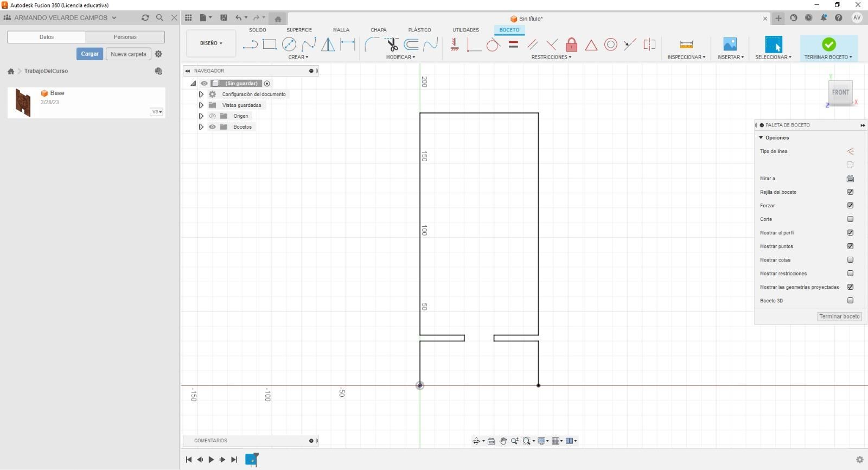Select the Spline tool in Crear
The image size is (868, 470).
coord(309,45)
